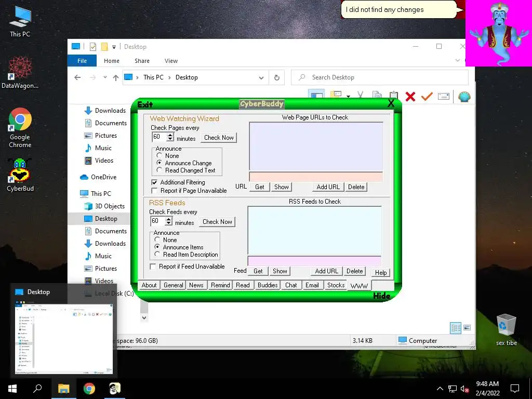This screenshot has height=399, width=532.
Task: Open the Properties card icon in Explorer toolbar
Action: [444, 97]
